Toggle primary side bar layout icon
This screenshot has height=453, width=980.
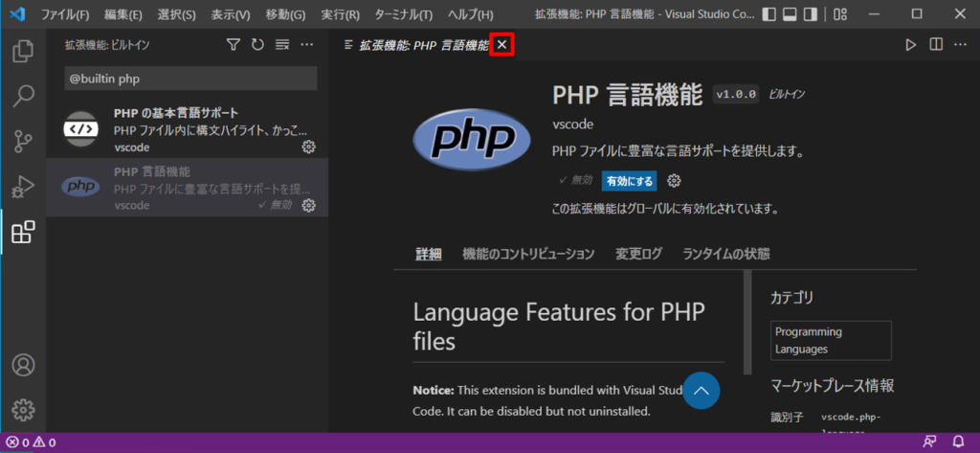point(770,13)
